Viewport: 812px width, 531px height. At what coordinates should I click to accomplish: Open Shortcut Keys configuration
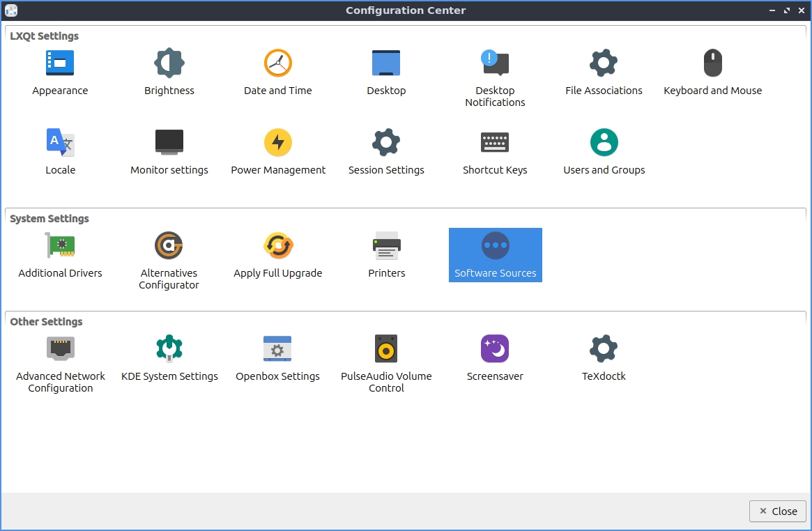pyautogui.click(x=495, y=143)
